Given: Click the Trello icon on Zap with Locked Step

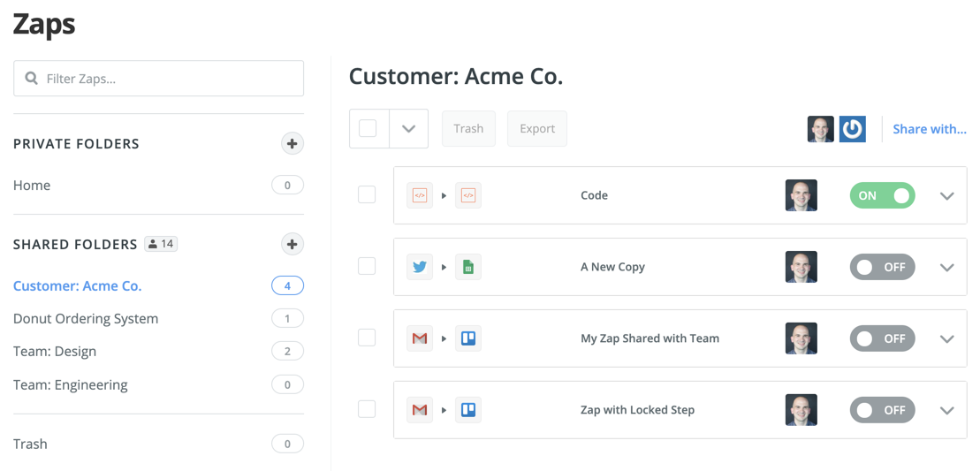Looking at the screenshot, I should point(468,410).
